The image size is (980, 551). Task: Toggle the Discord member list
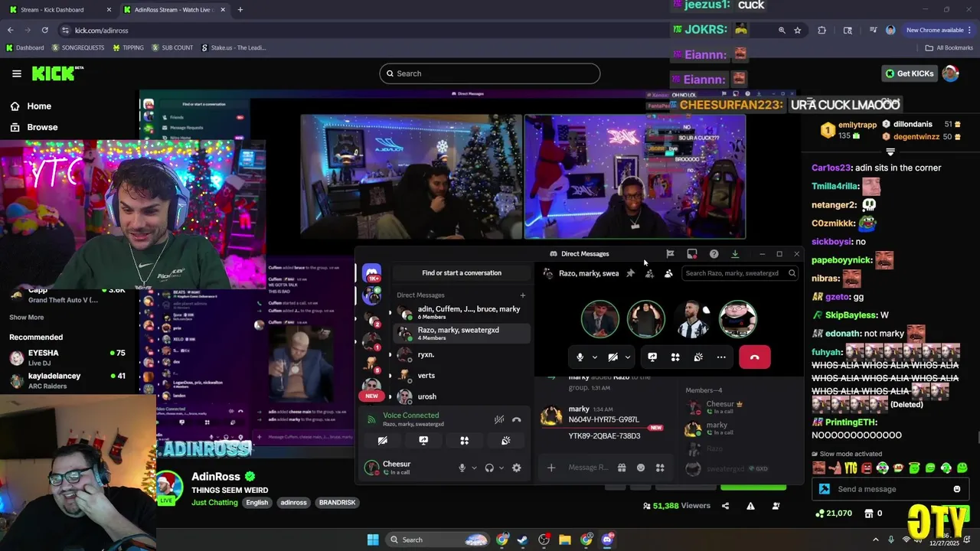point(668,273)
